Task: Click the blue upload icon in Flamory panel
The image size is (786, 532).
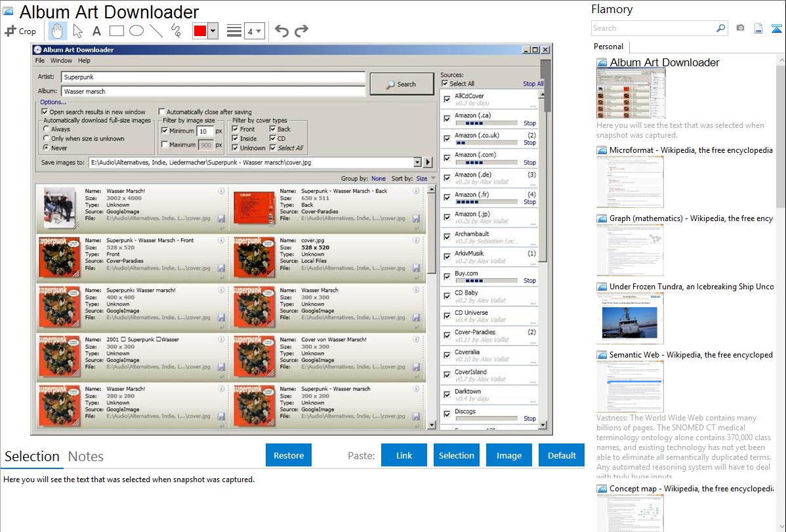Action: click(x=776, y=29)
